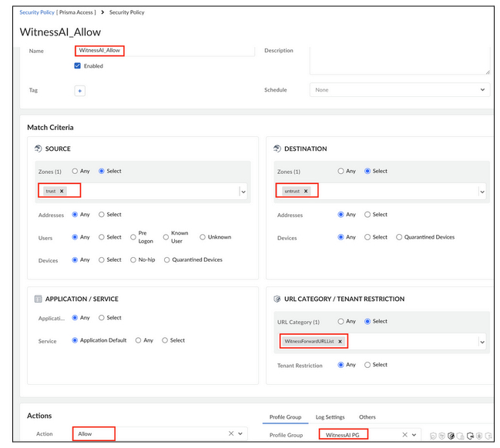
Task: Click the highlighted URL filtering shield profile icon
Action: click(x=451, y=436)
